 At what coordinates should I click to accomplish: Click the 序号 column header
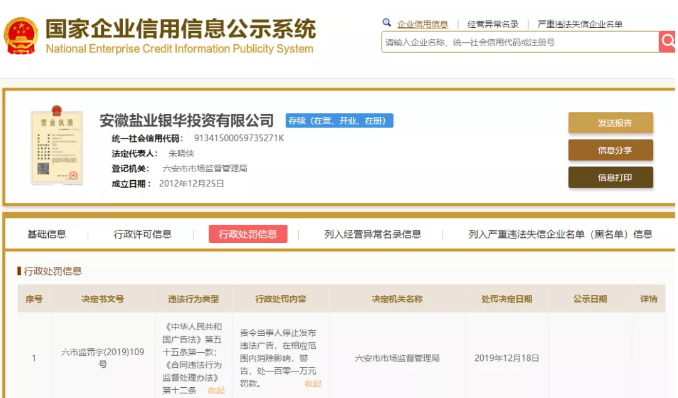(x=34, y=298)
